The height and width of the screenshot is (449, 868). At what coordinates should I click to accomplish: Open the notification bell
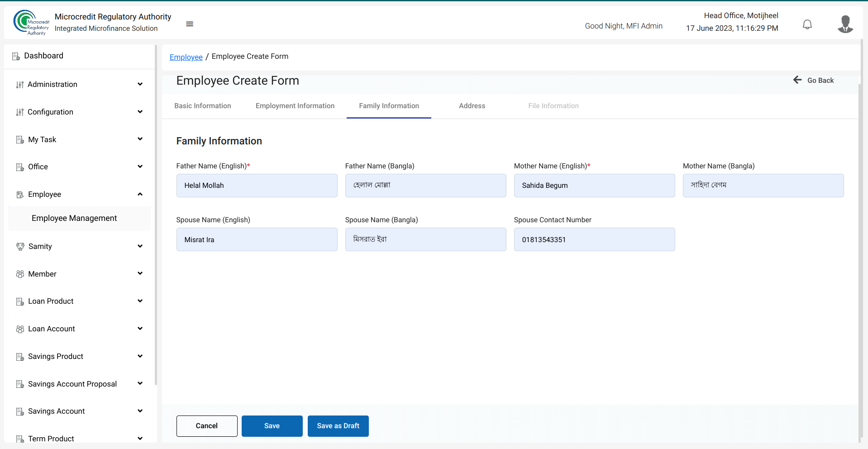pyautogui.click(x=807, y=24)
